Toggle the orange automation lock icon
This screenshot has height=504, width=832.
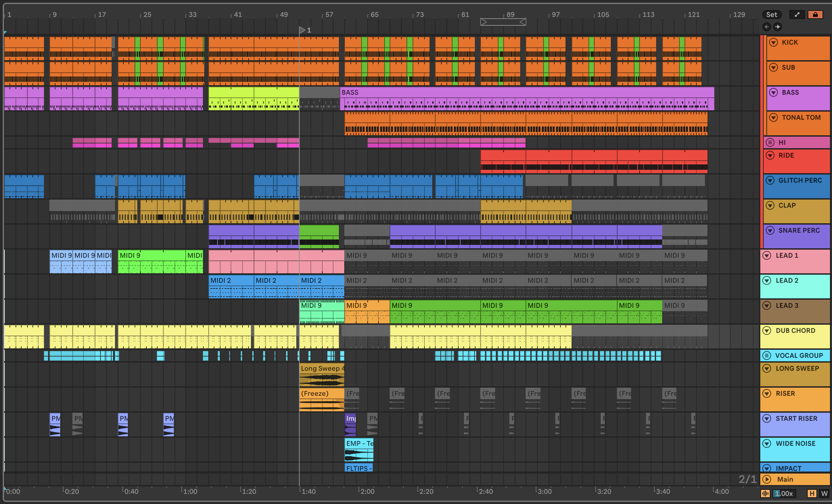(815, 15)
